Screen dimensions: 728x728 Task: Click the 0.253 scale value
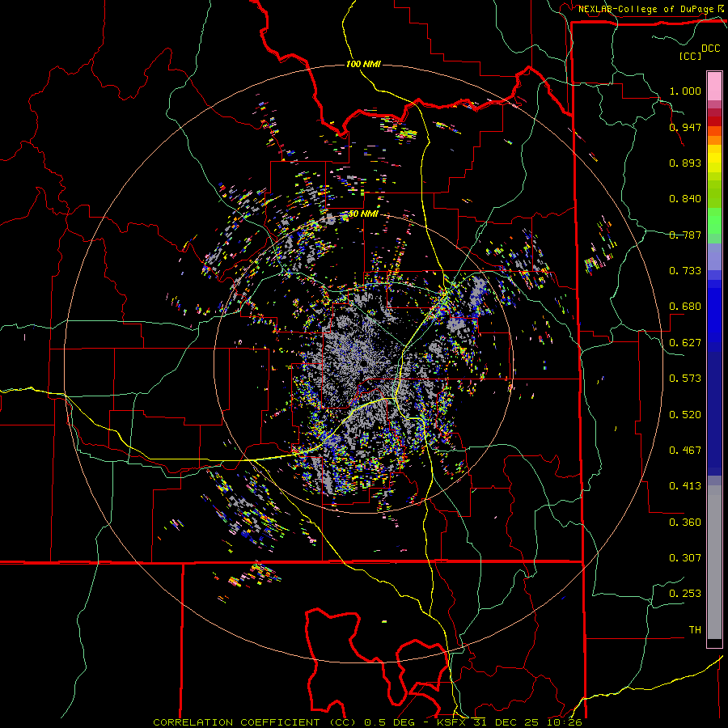pos(685,594)
